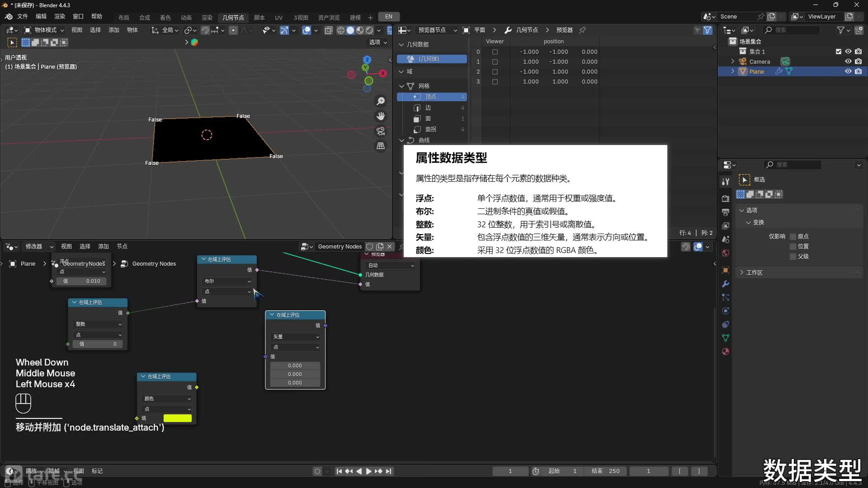Open the Modifiers wrench tab
This screenshot has height=488, width=868.
tap(726, 284)
